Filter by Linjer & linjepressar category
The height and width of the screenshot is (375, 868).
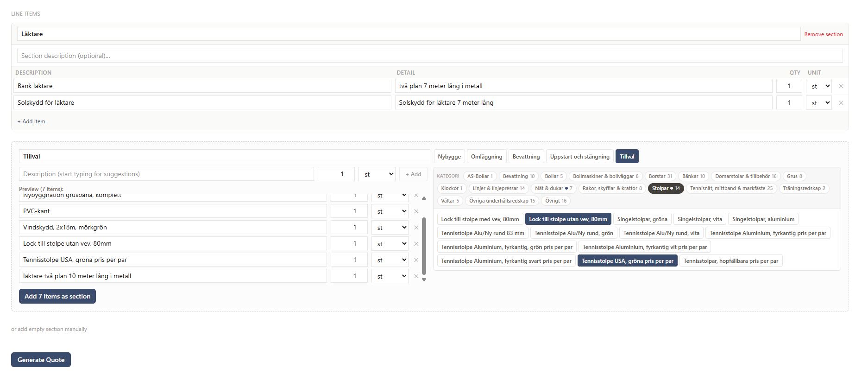499,188
